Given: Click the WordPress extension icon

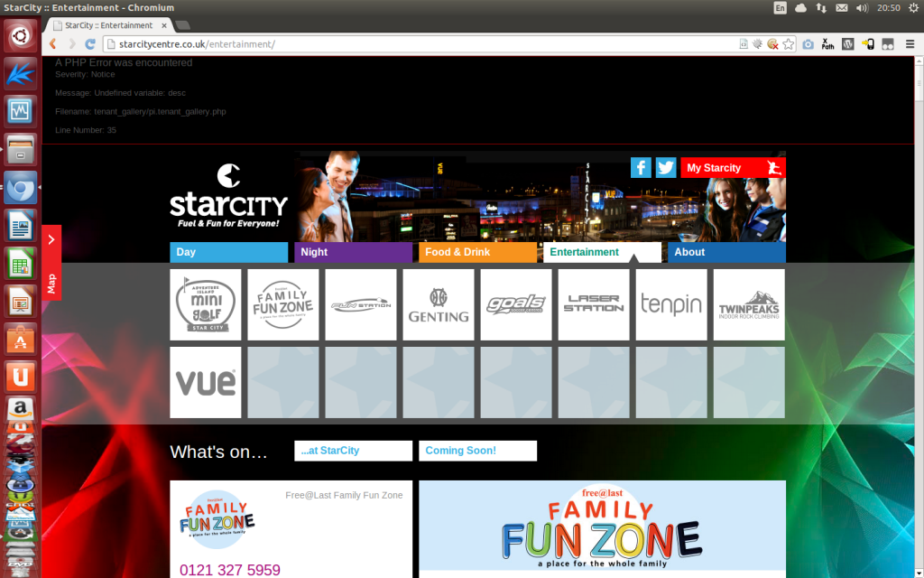Looking at the screenshot, I should [848, 44].
